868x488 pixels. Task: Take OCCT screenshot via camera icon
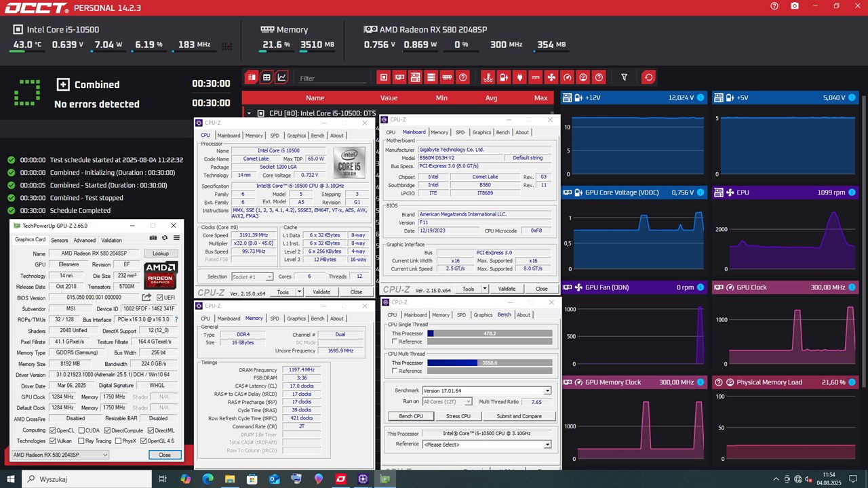click(795, 6)
